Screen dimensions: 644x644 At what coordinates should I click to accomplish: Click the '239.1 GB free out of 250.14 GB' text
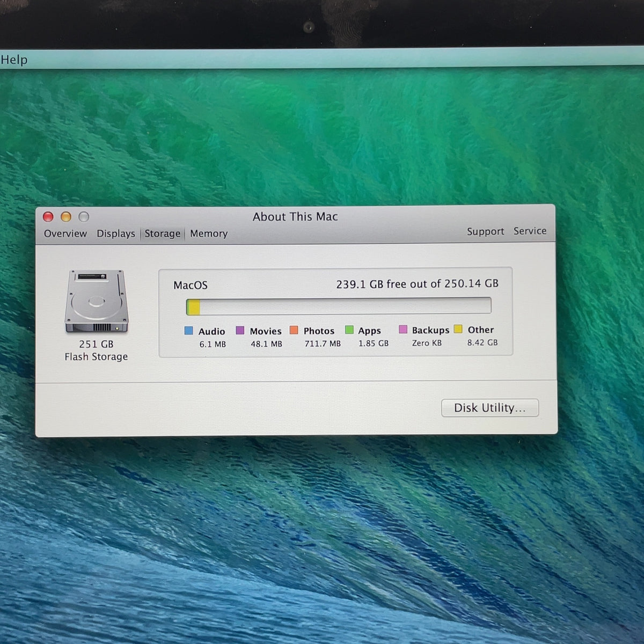(x=418, y=284)
